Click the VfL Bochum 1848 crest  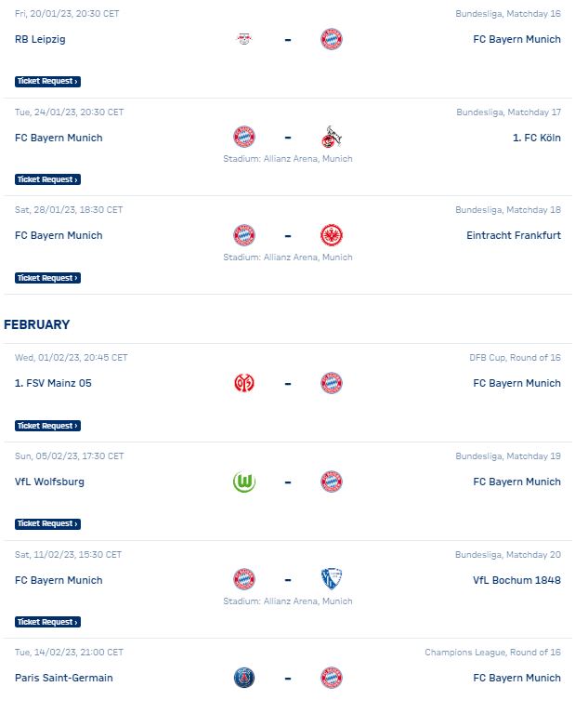[x=332, y=579]
